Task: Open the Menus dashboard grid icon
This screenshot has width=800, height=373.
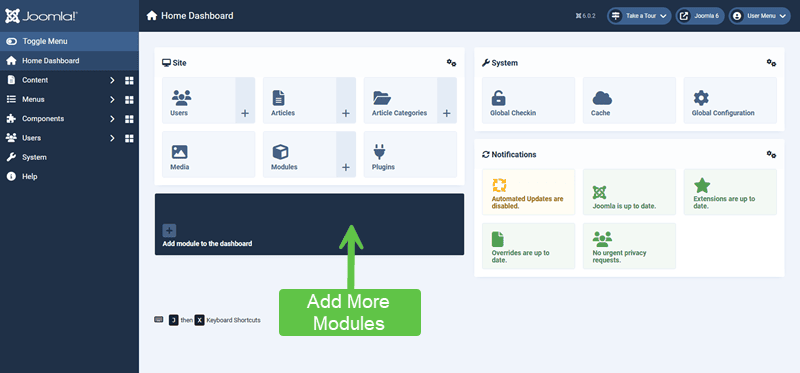Action: (x=129, y=100)
